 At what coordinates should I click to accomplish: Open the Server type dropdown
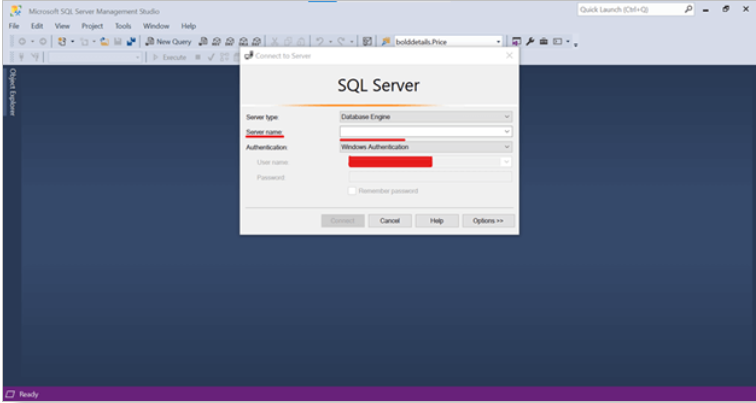[507, 117]
